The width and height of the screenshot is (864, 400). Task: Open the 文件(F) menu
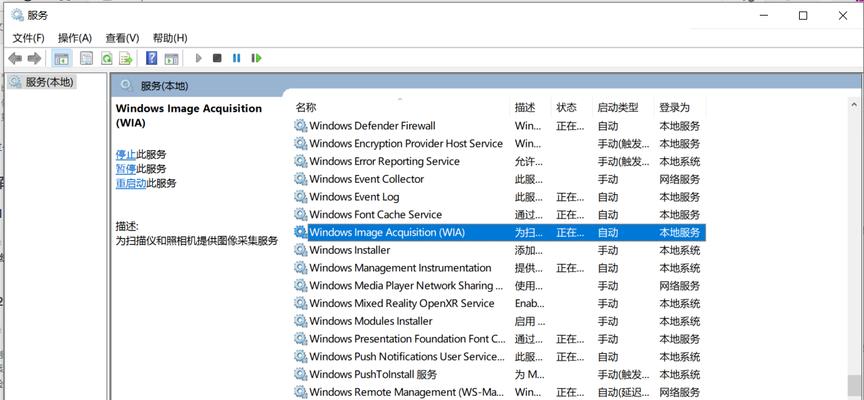[x=28, y=38]
